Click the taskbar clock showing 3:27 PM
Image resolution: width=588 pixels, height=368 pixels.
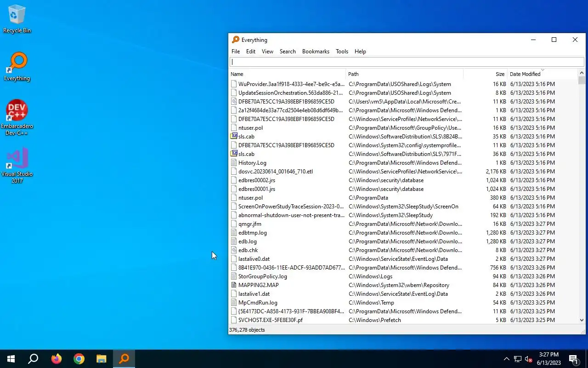[549, 359]
